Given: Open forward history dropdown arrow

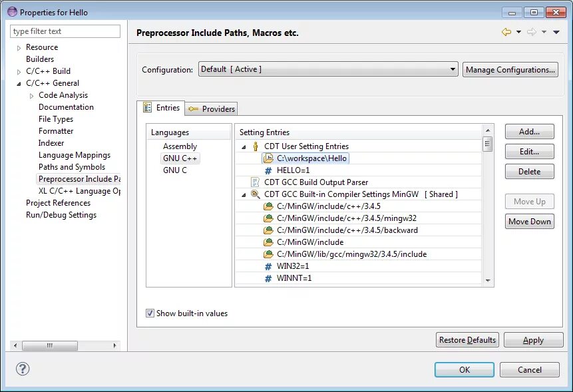Looking at the screenshot, I should (544, 32).
